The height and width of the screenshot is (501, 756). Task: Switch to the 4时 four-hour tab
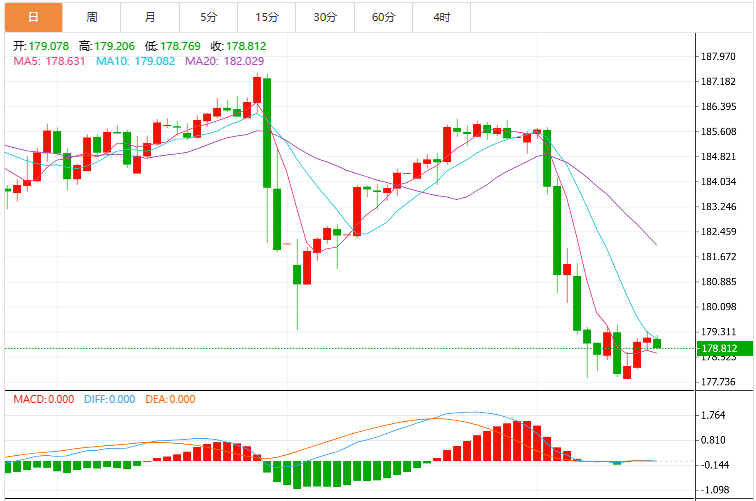pyautogui.click(x=442, y=17)
